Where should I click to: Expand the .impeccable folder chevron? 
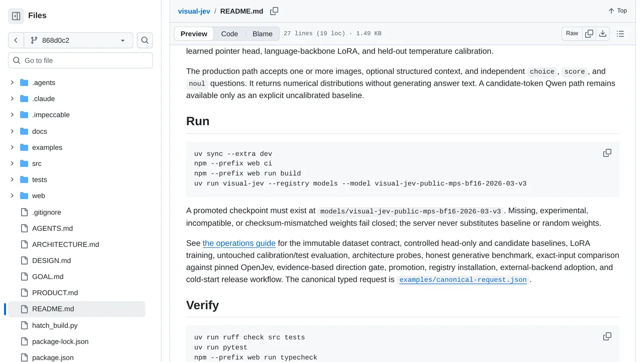tap(12, 115)
